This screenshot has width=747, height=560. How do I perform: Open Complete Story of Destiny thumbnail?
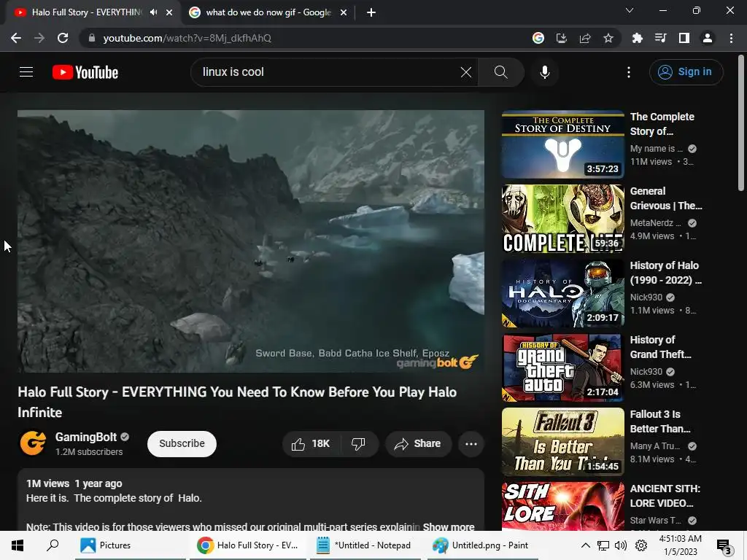point(562,144)
